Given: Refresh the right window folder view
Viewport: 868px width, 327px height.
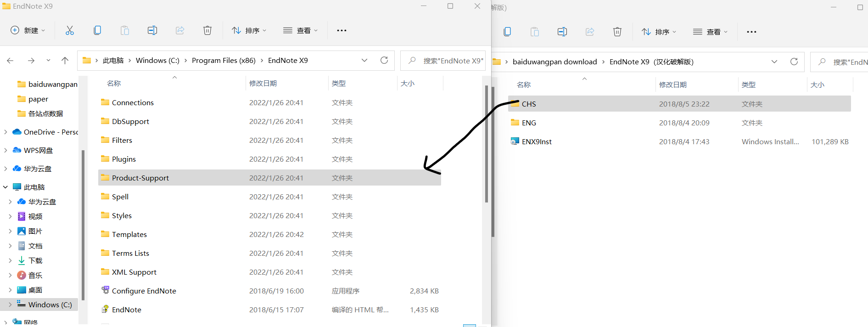Looking at the screenshot, I should click(794, 62).
